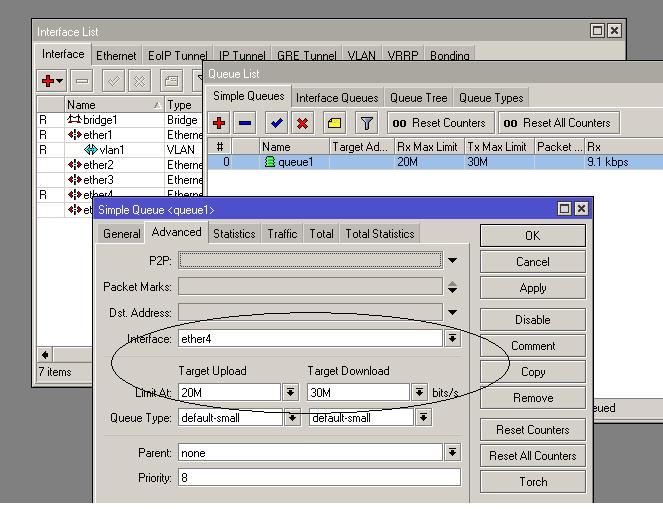Click the Apply button
Screen dimensions: 663x522
tap(533, 288)
